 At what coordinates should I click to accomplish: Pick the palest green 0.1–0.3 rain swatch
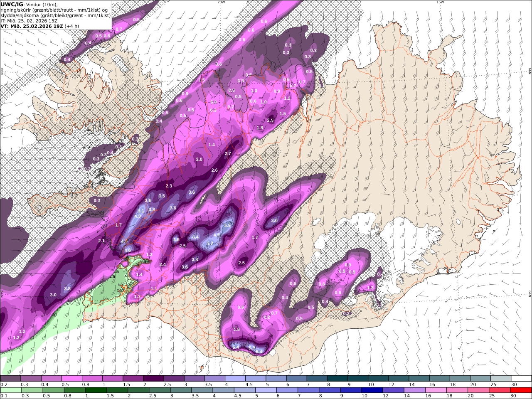pos(11,390)
